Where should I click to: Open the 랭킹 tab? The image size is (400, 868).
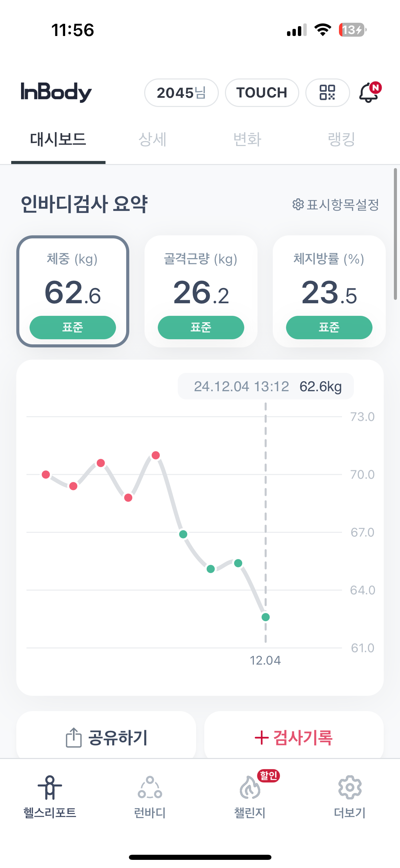click(x=342, y=140)
